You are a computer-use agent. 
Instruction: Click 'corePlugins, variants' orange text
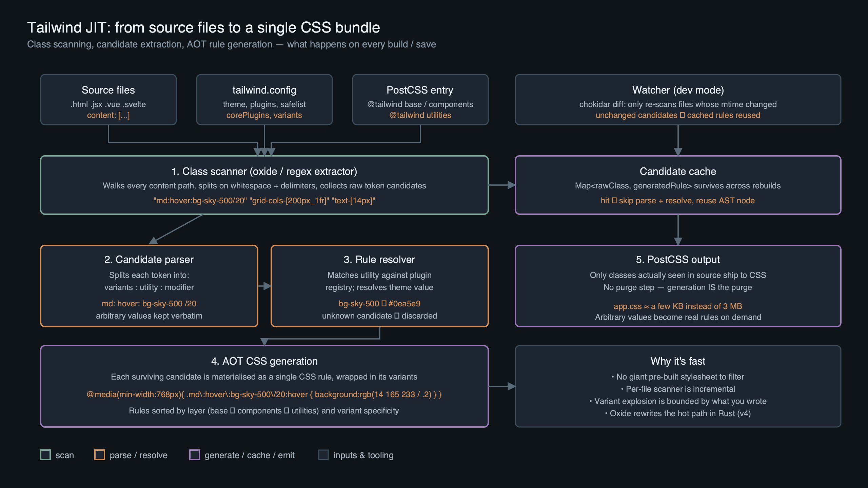(x=264, y=115)
